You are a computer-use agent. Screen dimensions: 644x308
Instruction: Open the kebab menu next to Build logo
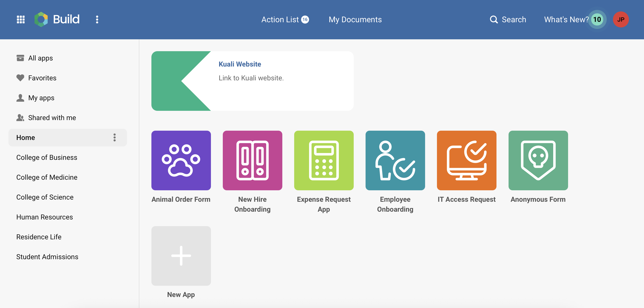(97, 19)
